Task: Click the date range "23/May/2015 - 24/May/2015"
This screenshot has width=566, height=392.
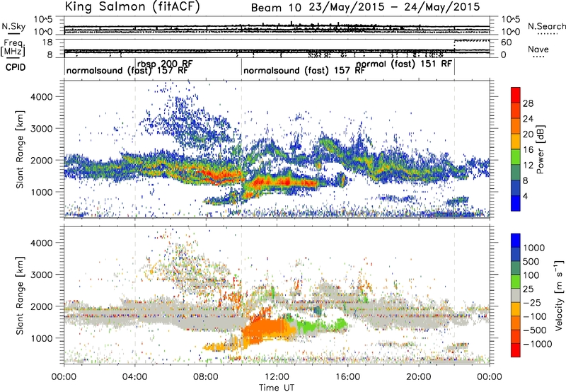Action: [x=395, y=7]
